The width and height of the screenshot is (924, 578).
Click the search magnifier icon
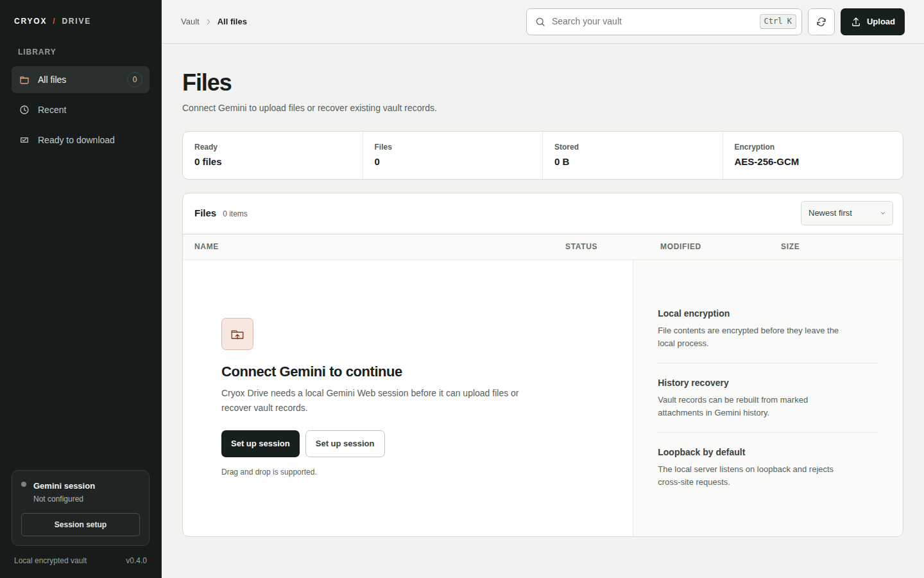pos(540,22)
